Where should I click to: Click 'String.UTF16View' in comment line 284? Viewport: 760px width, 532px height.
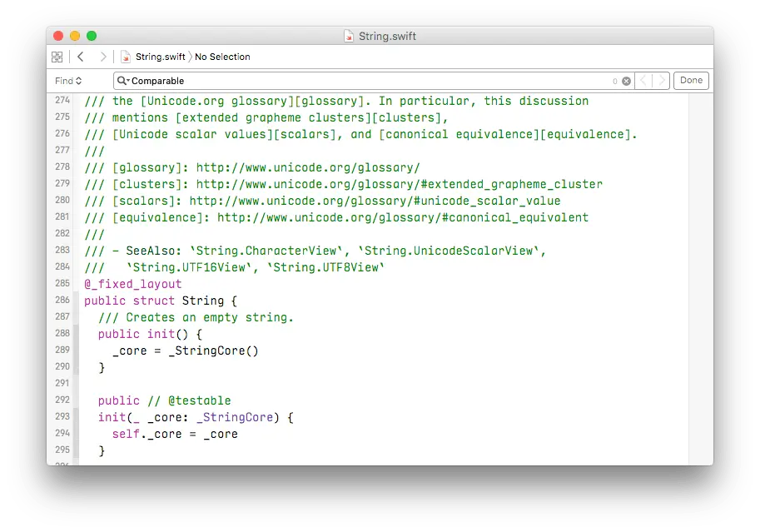189,267
